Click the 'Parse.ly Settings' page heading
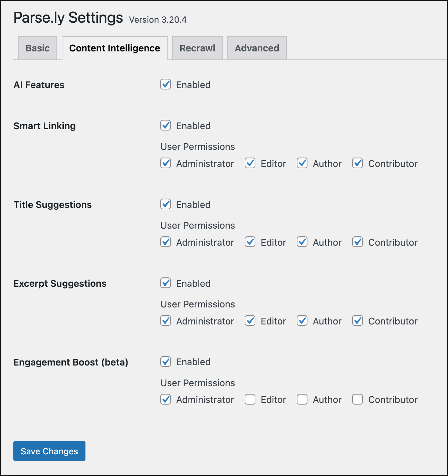448x476 pixels. (x=68, y=18)
